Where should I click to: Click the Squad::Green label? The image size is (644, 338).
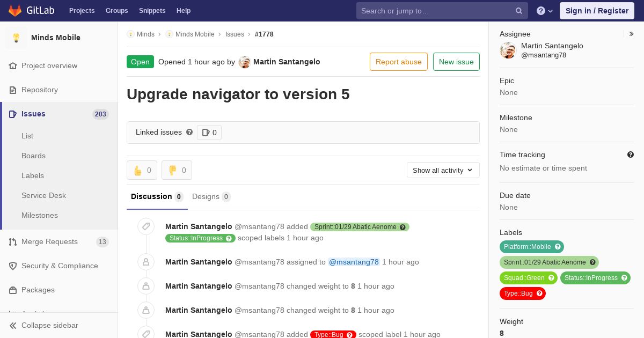click(x=529, y=278)
